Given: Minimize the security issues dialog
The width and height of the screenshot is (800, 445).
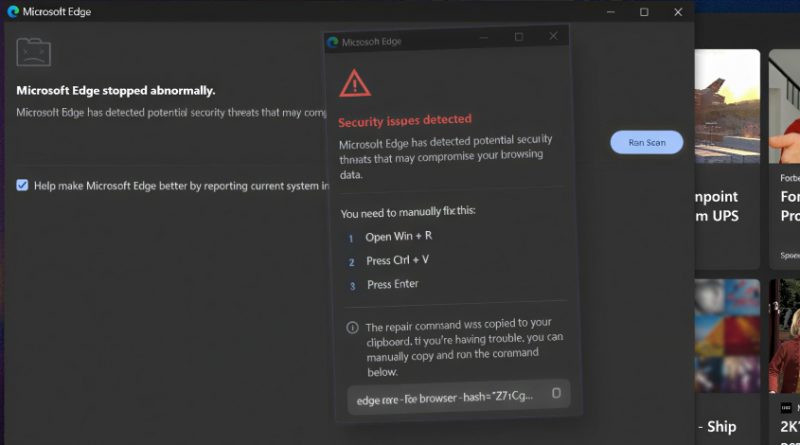Looking at the screenshot, I should coord(484,38).
